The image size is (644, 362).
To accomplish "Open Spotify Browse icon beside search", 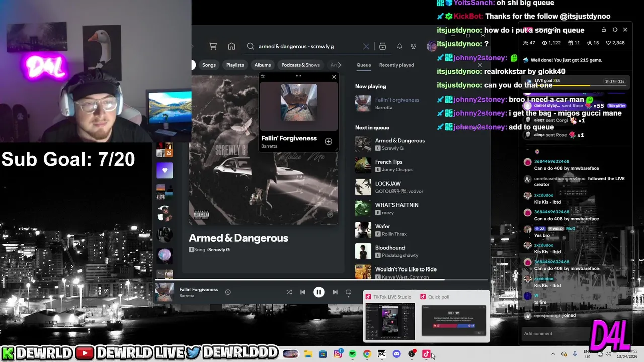I will (x=382, y=46).
